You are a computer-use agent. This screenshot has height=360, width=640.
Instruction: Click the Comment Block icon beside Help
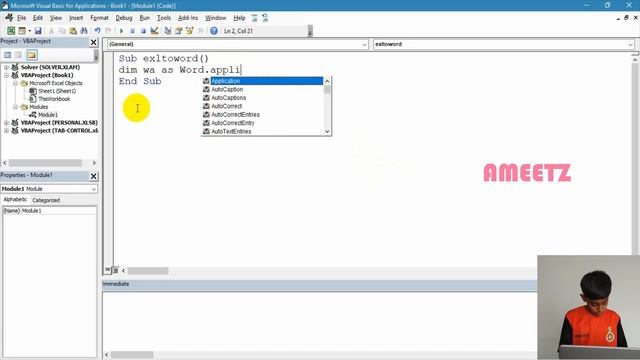(254, 18)
